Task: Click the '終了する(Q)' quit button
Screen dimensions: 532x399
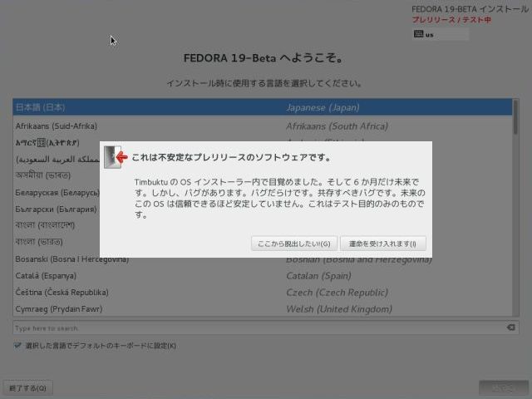Action: (27, 388)
